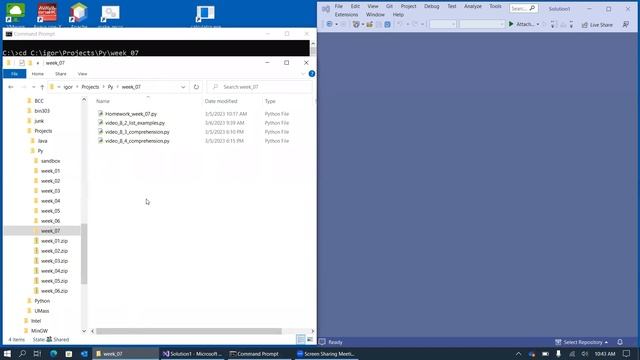This screenshot has height=360, width=640.
Task: Open Visual Studio Analyze menu
Action: pyautogui.click(x=473, y=7)
